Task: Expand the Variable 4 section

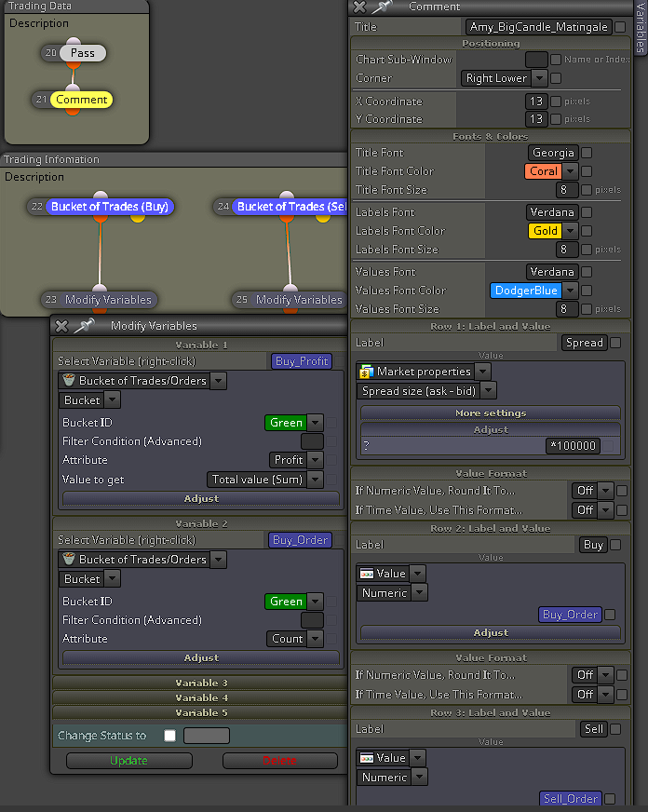Action: [x=201, y=697]
